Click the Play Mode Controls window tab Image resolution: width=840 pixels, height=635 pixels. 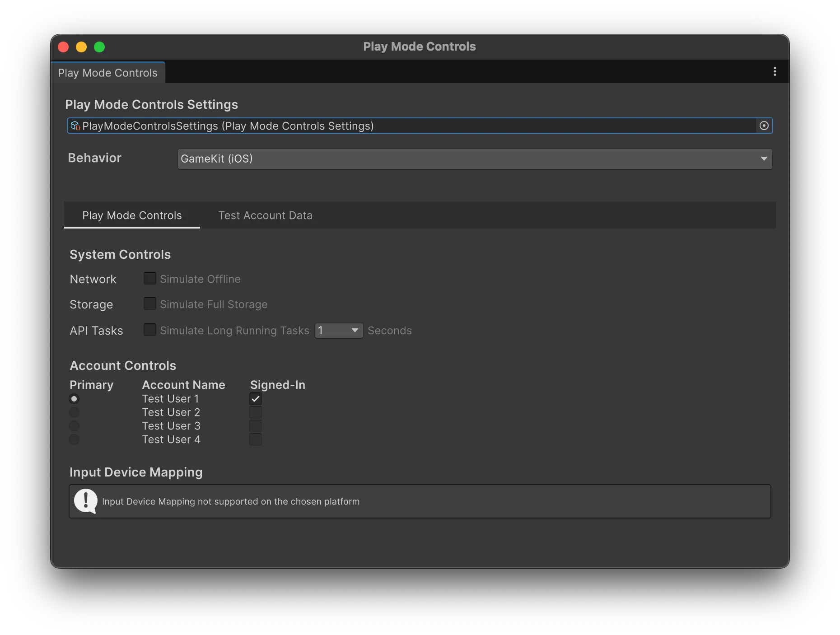point(108,73)
